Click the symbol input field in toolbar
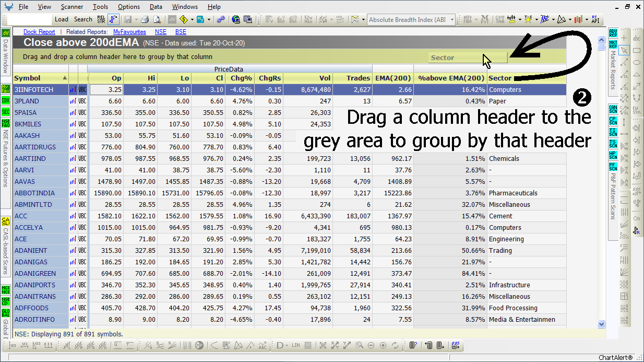The height and width of the screenshot is (362, 644). click(30, 19)
